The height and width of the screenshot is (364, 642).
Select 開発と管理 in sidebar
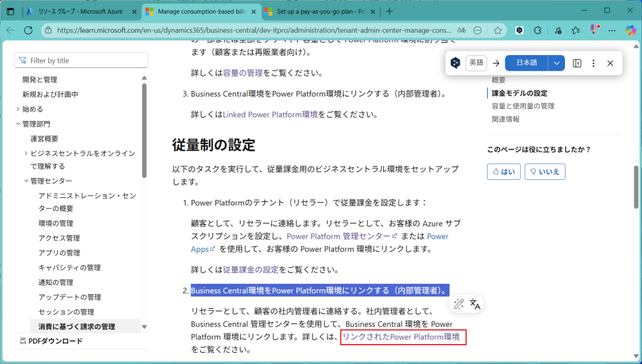[x=39, y=80]
